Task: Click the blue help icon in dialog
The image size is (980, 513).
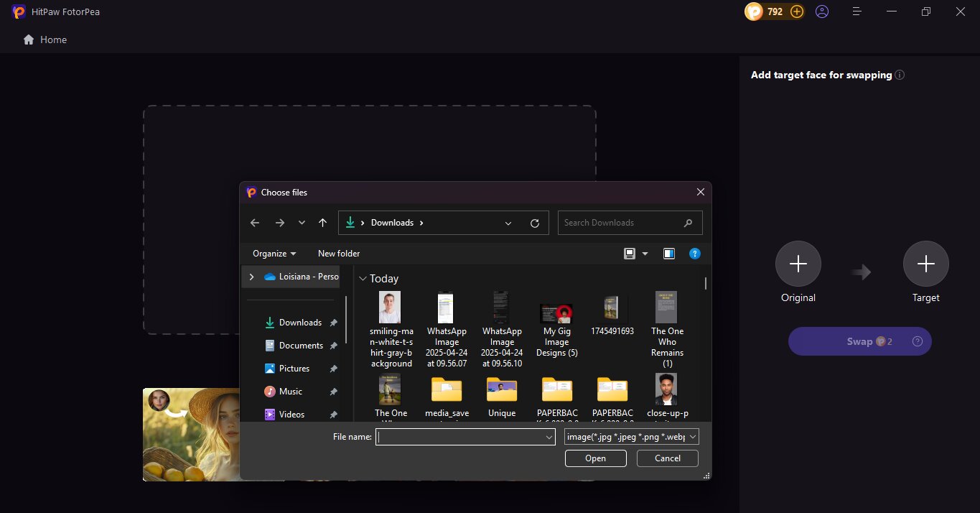Action: tap(694, 254)
